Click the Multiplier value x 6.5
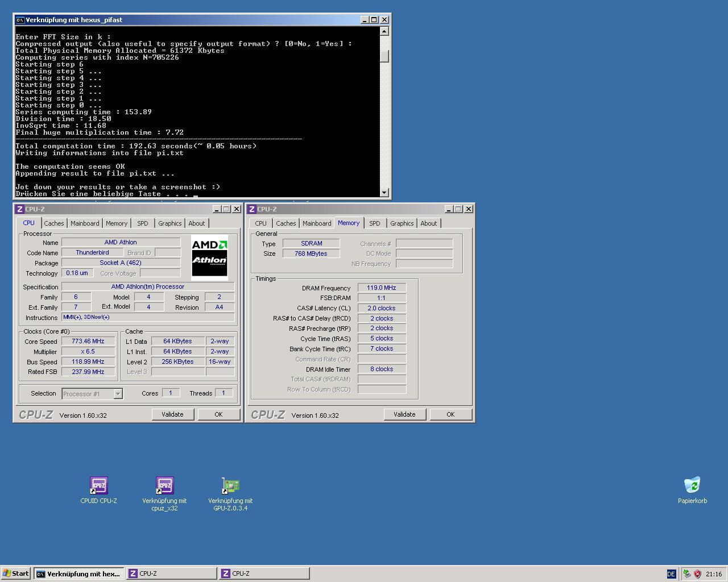The image size is (728, 582). pos(88,351)
